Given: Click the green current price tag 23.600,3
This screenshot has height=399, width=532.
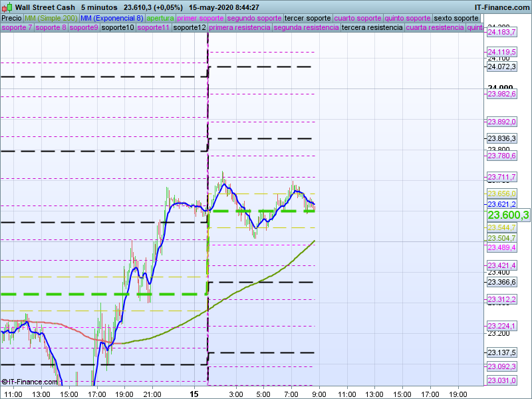Looking at the screenshot, I should 508,215.
